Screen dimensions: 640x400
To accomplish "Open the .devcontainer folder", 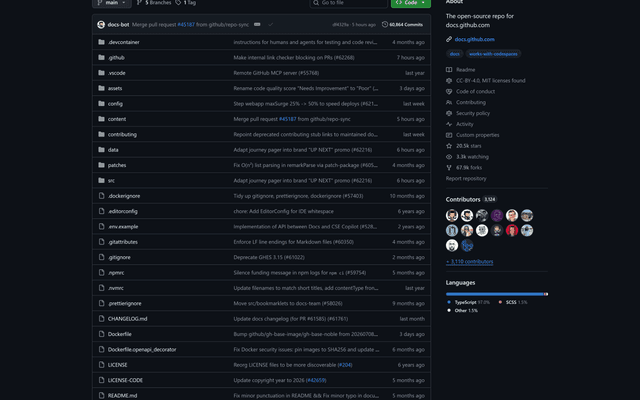I will [123, 42].
